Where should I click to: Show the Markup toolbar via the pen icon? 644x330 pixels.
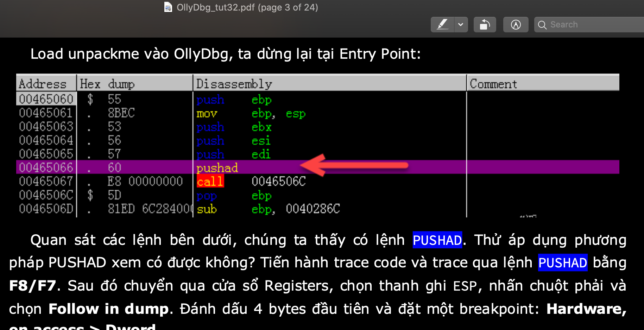click(x=515, y=24)
